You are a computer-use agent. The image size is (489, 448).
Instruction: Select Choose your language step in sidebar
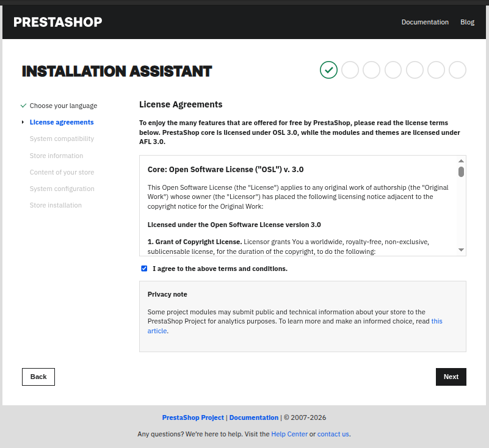[x=63, y=106]
